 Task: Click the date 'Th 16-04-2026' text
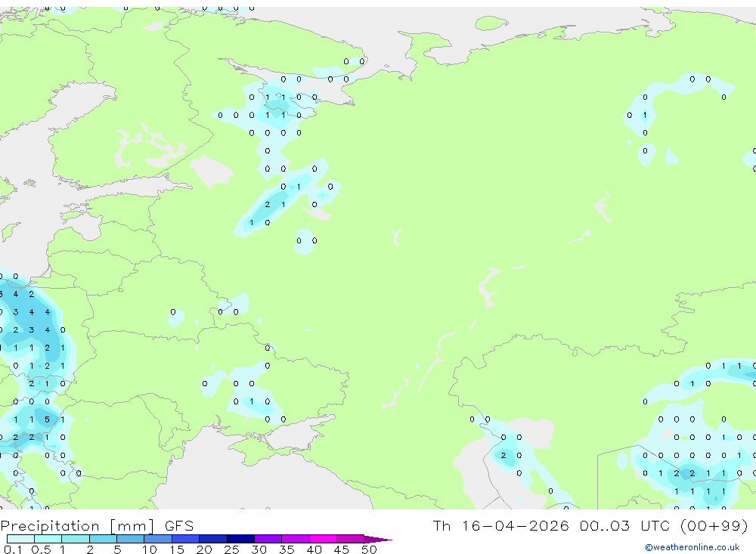pos(501,525)
